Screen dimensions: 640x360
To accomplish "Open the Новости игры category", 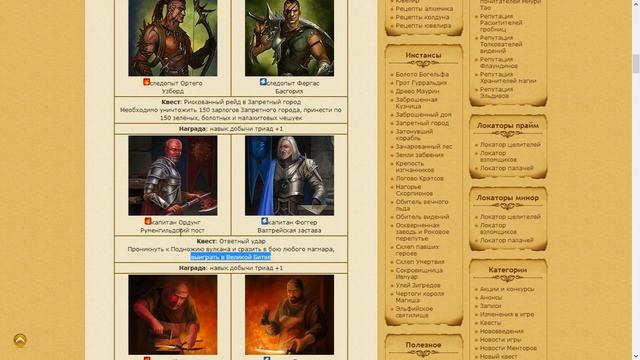I will click(500, 340).
